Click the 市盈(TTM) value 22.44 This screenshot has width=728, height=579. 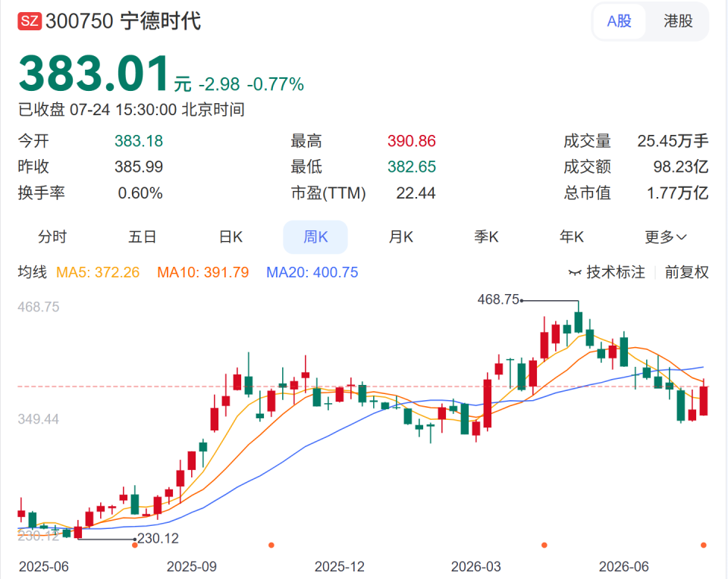416,193
